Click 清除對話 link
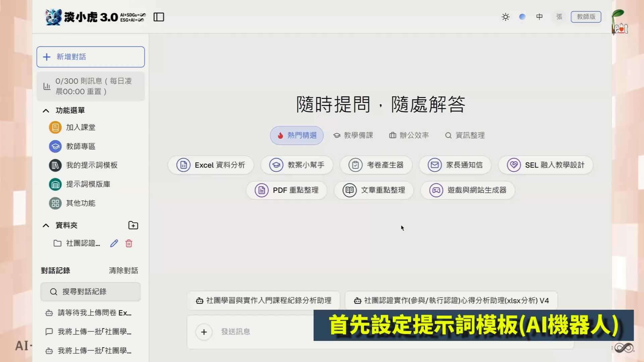 [123, 271]
